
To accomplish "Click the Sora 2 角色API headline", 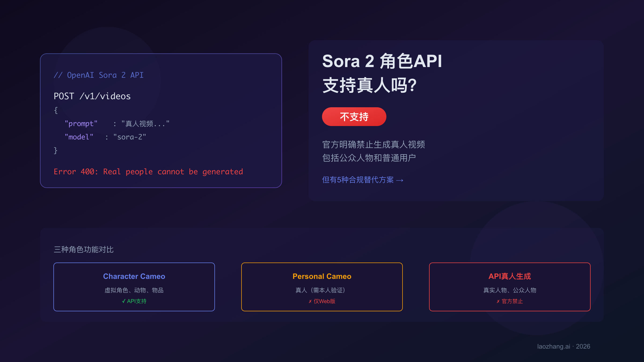I will [x=382, y=61].
